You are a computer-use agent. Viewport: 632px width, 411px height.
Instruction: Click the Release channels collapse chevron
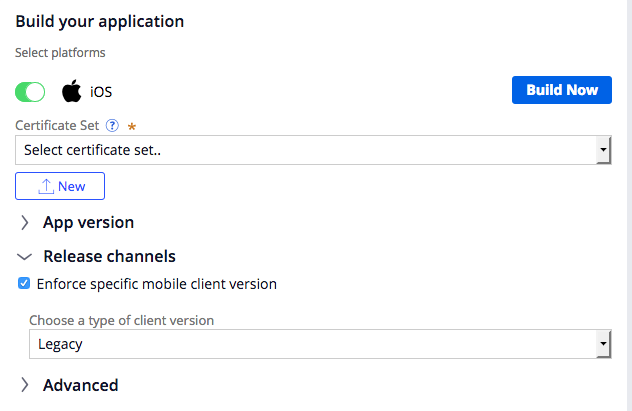point(25,257)
